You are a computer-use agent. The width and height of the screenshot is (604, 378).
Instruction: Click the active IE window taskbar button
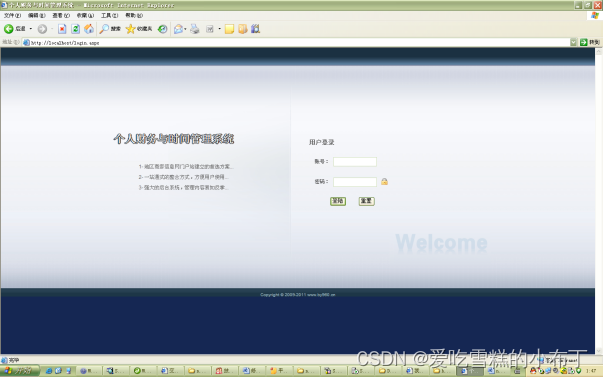pyautogui.click(x=470, y=371)
